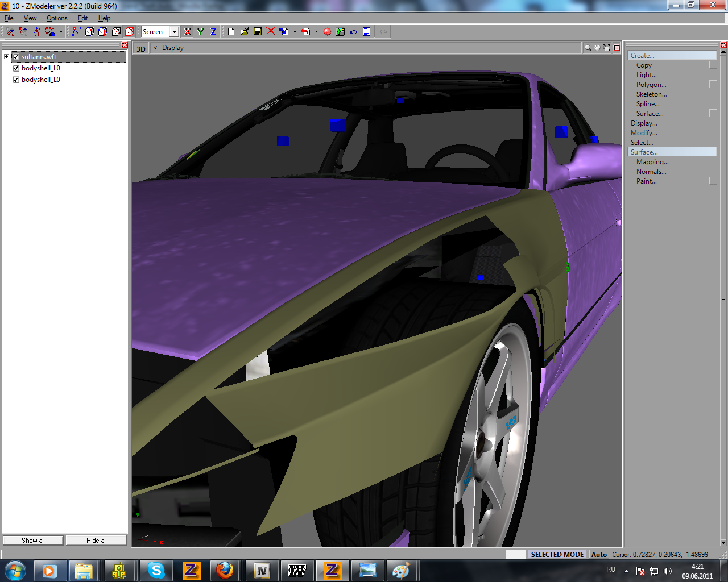Open the Screen axis dropdown
Viewport: 728px width, 582px height.
pos(174,32)
